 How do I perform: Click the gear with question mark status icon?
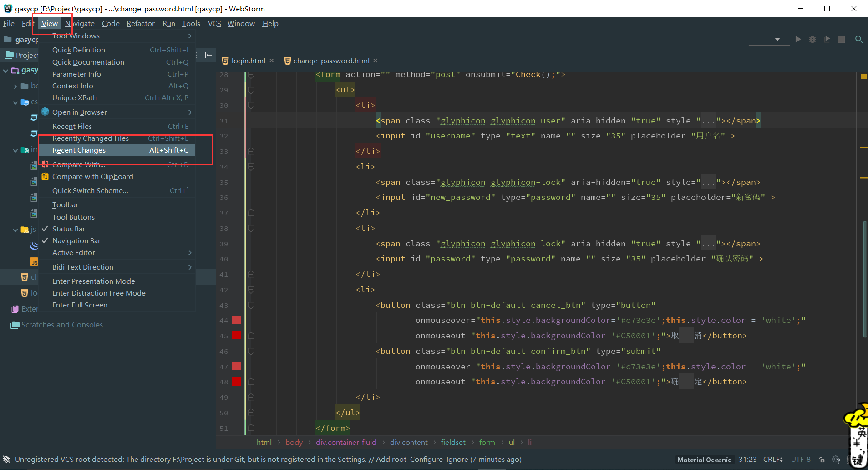(836, 460)
